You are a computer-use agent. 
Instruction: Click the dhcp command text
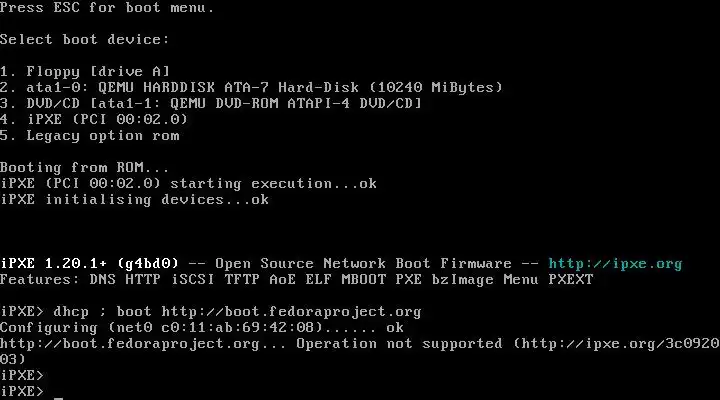pos(71,312)
